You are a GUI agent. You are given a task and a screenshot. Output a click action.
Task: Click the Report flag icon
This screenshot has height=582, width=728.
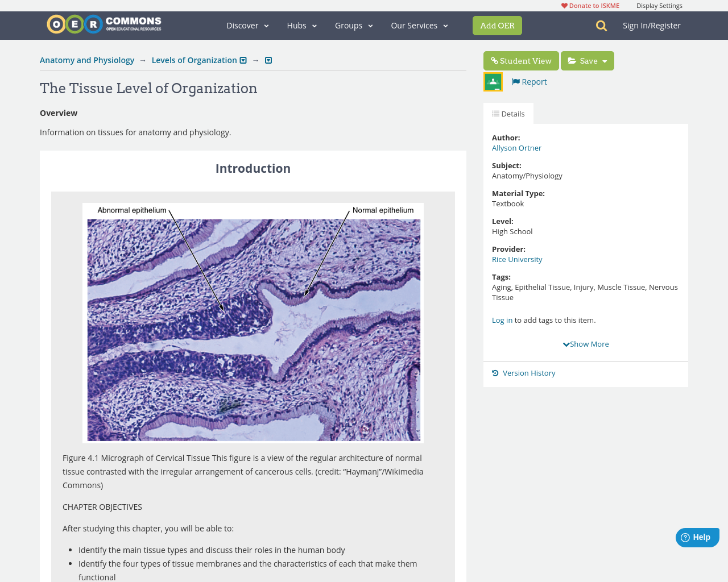click(x=516, y=82)
